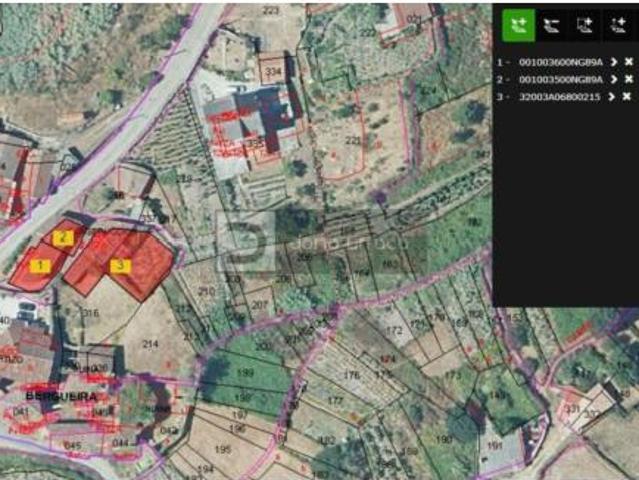Click parcel 199 on the map
The height and width of the screenshot is (480, 639).
pos(245,372)
